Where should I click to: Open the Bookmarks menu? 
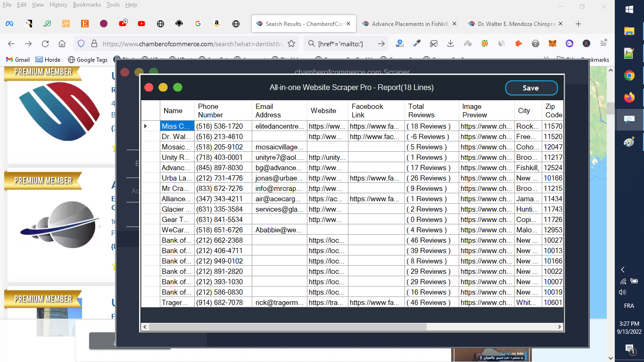click(87, 5)
